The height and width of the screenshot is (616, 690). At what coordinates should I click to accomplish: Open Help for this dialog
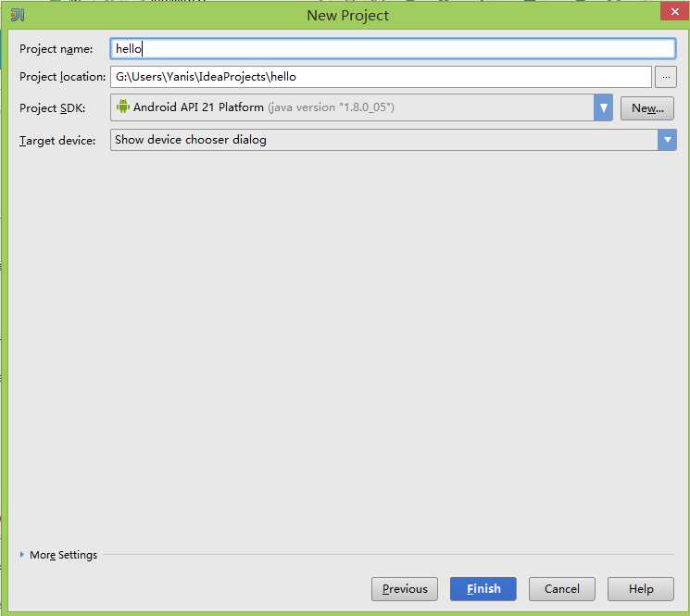coord(641,589)
